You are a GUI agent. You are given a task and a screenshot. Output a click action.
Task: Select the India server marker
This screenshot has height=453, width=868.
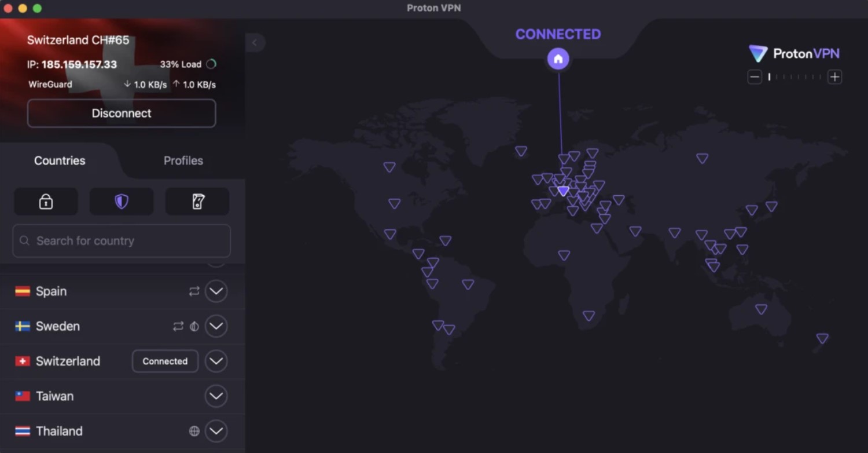coord(674,233)
